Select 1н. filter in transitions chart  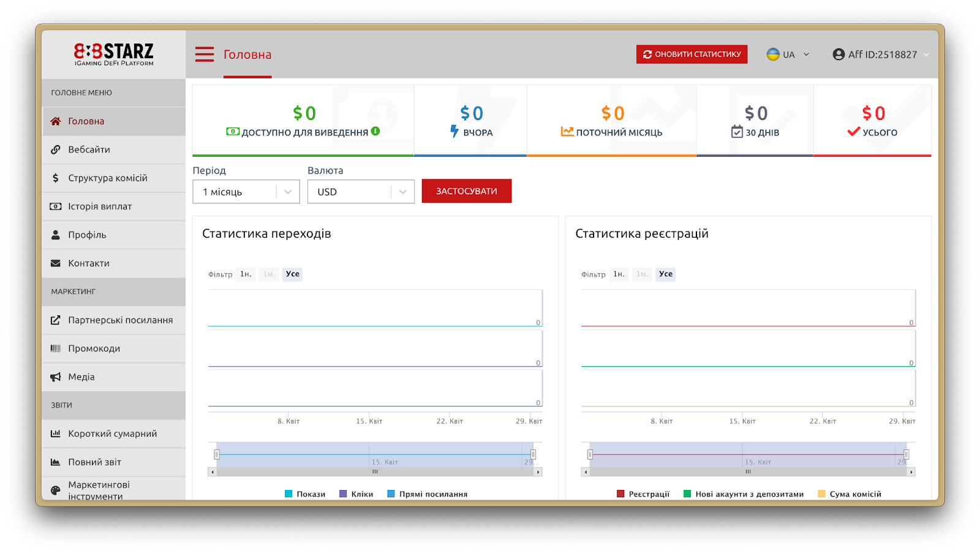[246, 274]
